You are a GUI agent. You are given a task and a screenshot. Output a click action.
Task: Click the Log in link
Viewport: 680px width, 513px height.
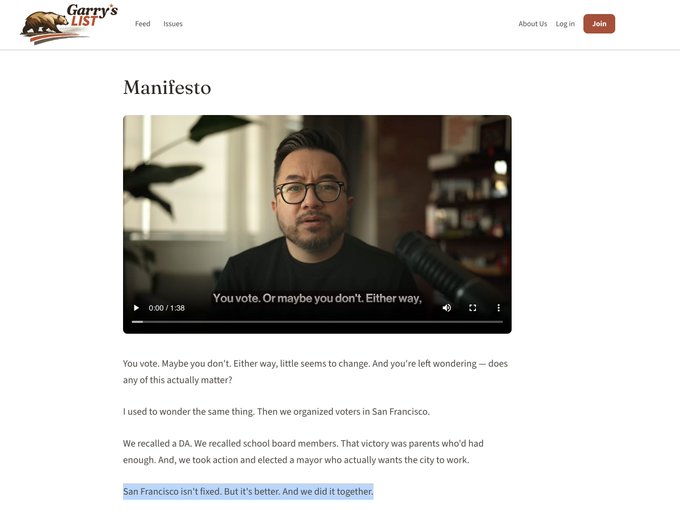(565, 24)
